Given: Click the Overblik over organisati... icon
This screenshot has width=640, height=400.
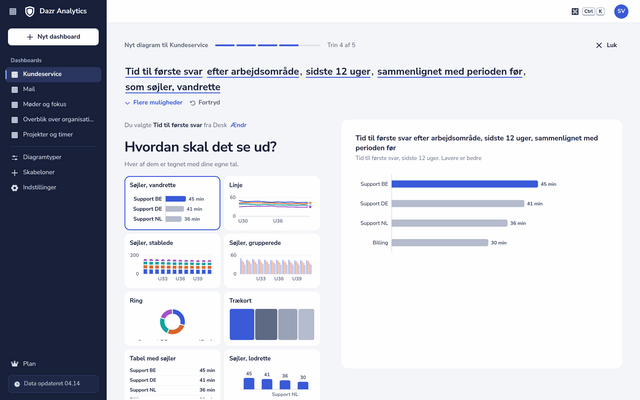Looking at the screenshot, I should point(15,120).
